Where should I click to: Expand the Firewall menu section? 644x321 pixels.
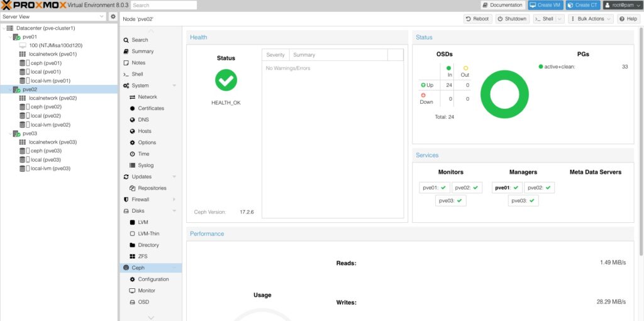click(x=174, y=200)
